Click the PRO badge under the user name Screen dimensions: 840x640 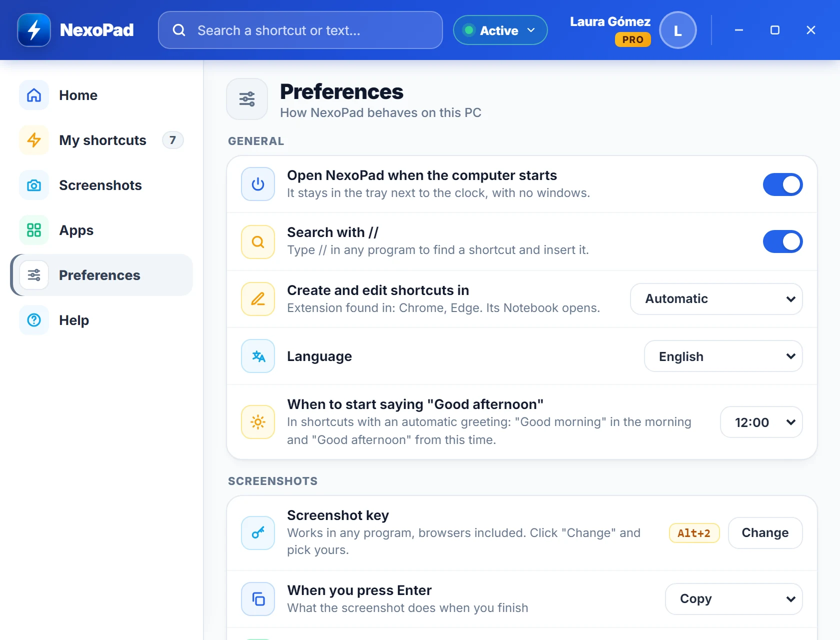(633, 39)
